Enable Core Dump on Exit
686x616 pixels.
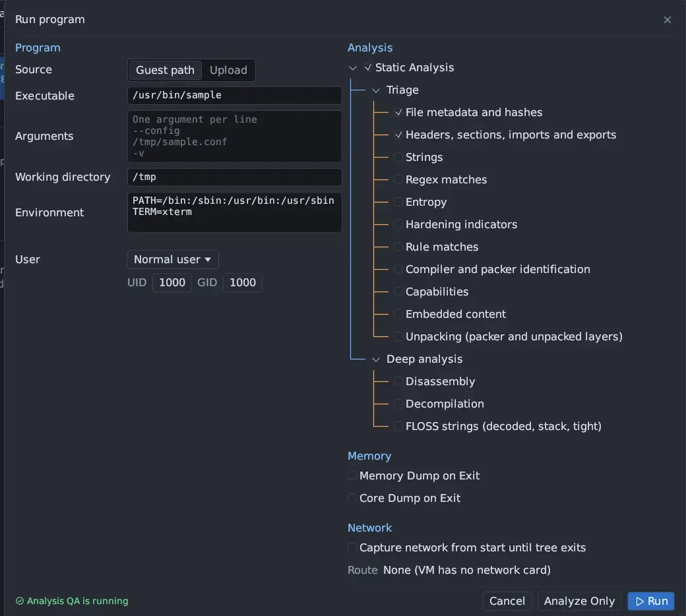tap(352, 498)
